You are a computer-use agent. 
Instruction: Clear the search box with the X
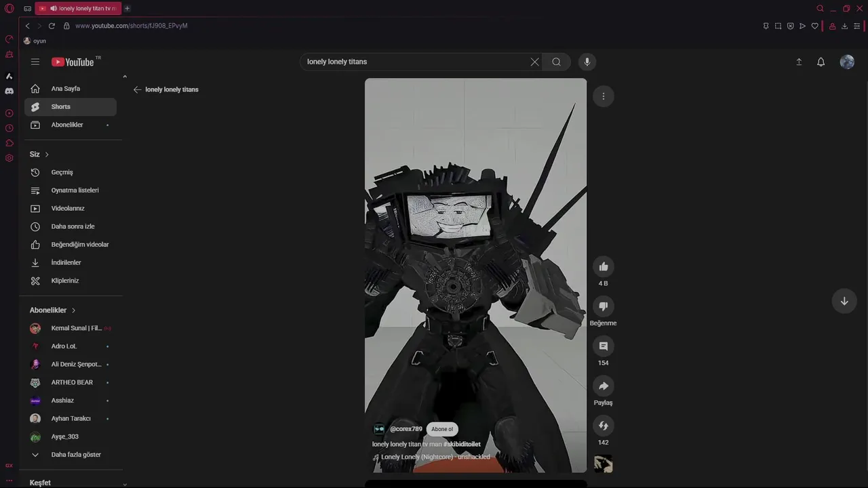pyautogui.click(x=534, y=62)
